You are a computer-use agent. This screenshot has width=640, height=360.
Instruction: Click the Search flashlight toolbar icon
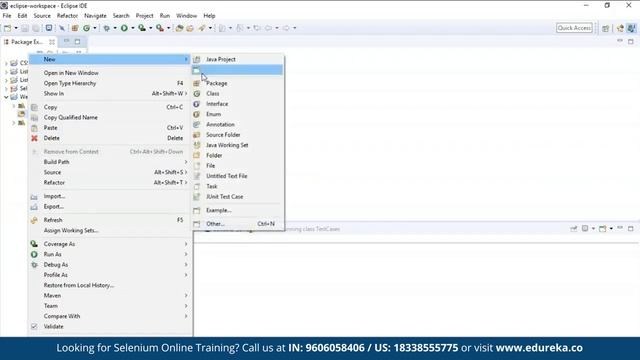[202, 28]
